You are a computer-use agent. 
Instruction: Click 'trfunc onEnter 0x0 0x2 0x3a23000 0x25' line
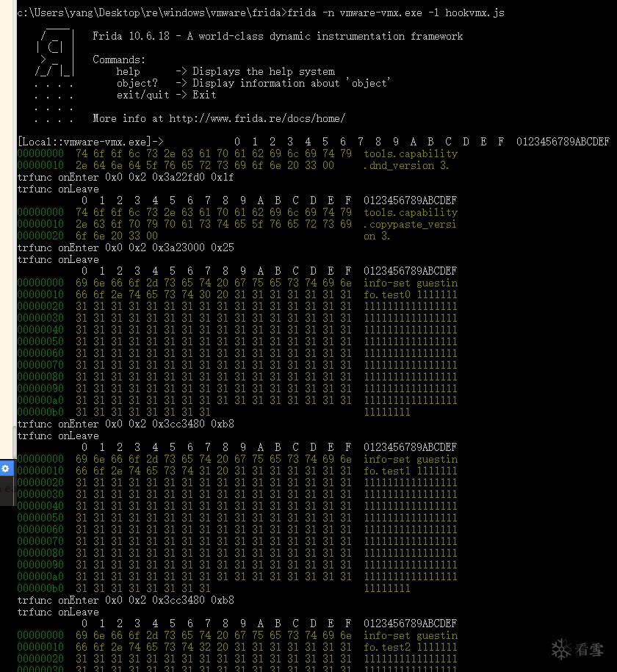[125, 248]
